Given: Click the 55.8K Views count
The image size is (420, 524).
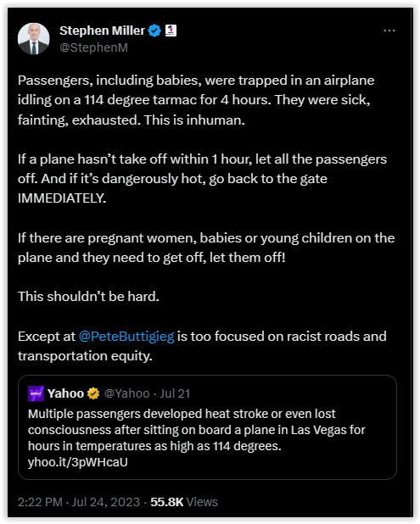Looking at the screenshot, I should pyautogui.click(x=184, y=502).
